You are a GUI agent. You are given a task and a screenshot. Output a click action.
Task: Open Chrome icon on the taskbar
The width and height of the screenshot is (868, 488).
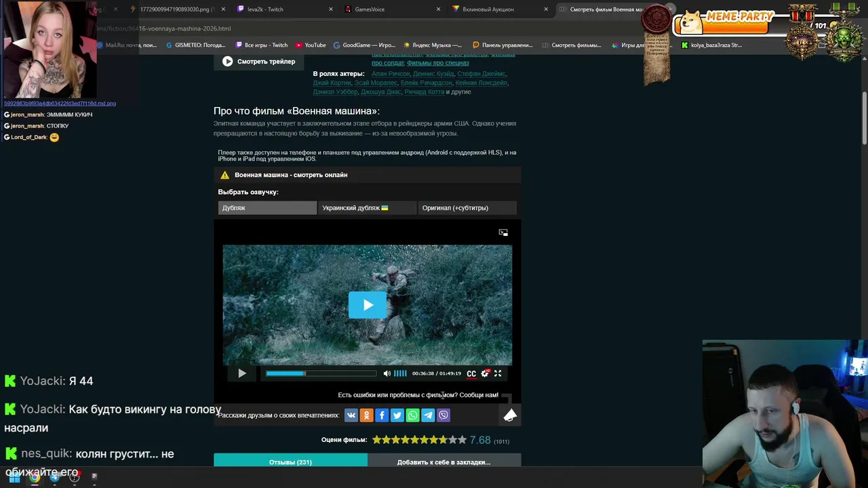coord(35,477)
